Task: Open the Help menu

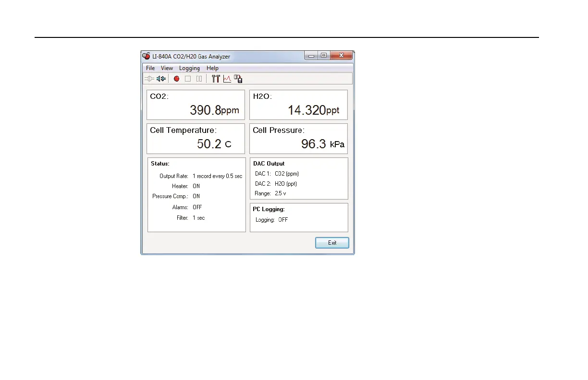Action: (x=212, y=68)
